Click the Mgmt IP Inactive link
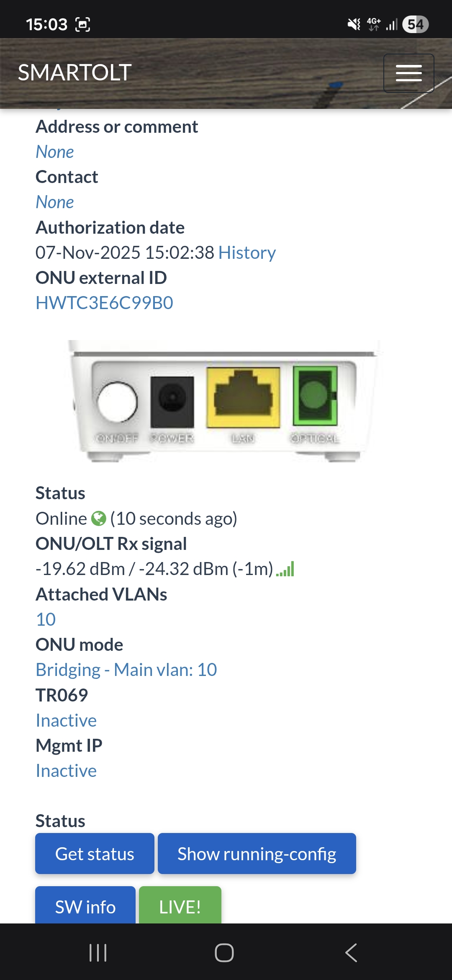This screenshot has width=452, height=980. click(66, 771)
